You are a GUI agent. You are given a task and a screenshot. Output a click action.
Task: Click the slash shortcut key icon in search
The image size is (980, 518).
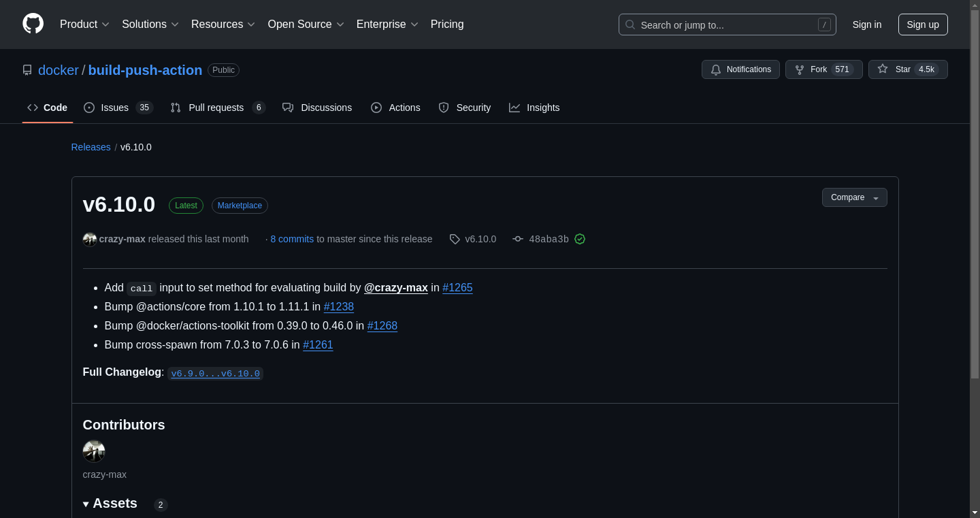(x=824, y=25)
